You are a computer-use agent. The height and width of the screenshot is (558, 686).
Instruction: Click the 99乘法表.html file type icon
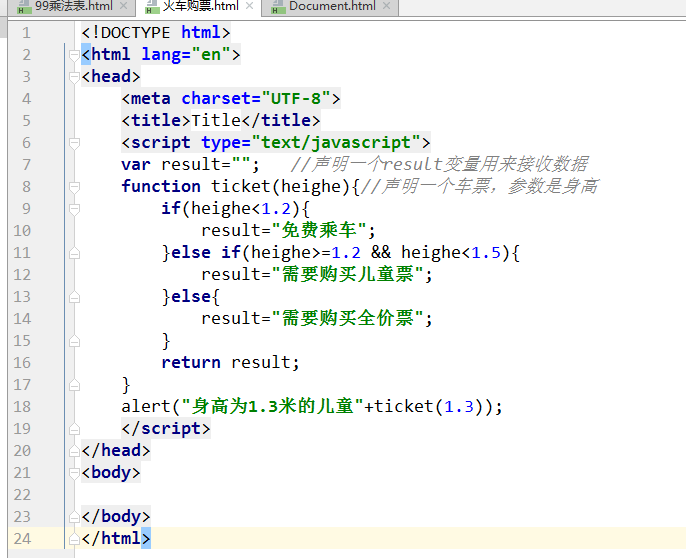tap(24, 7)
